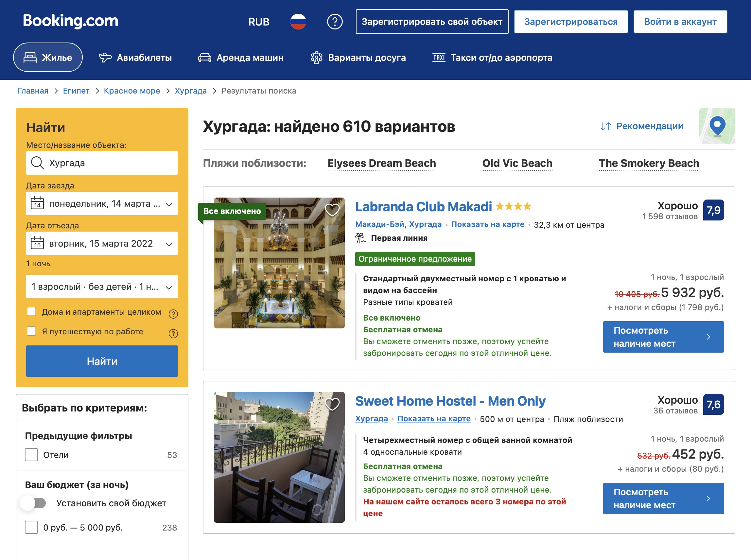The width and height of the screenshot is (751, 560).
Task: Click the Макади-Бэй, Хургада location link
Action: tap(398, 224)
